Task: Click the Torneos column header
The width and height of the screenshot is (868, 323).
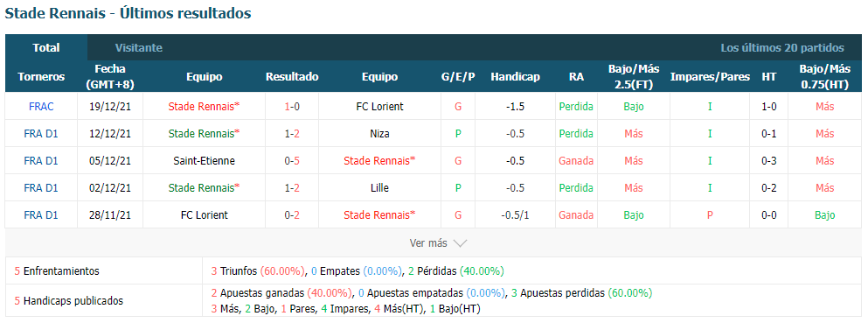Action: [41, 77]
